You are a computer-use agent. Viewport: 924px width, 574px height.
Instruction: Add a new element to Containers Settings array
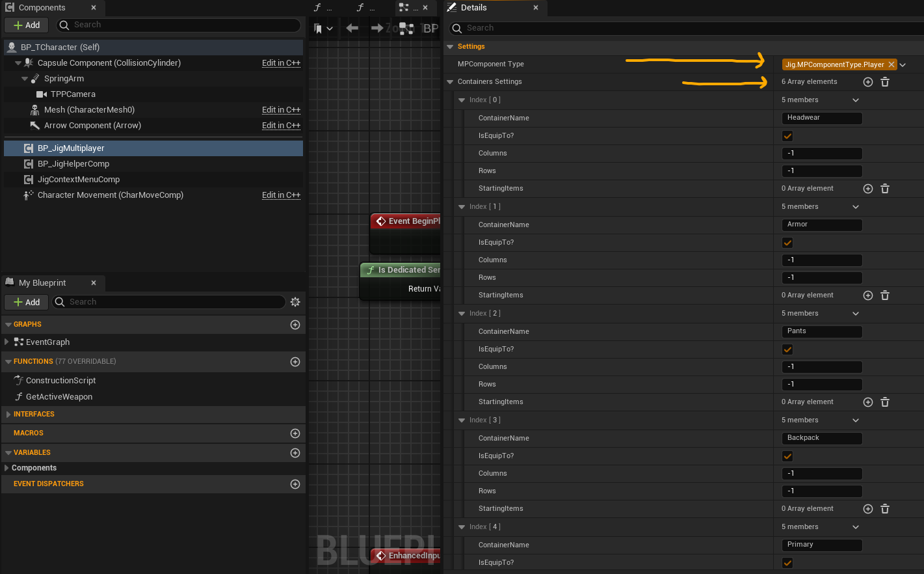[868, 82]
